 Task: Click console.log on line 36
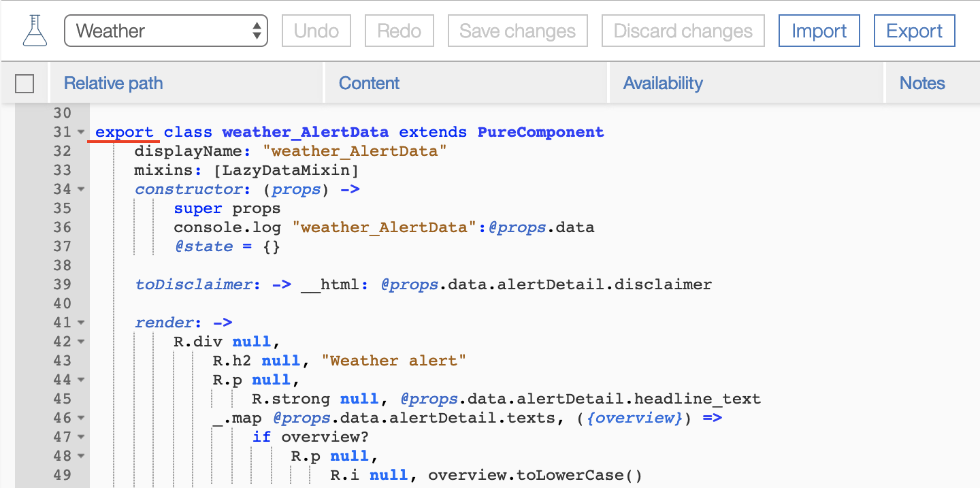228,227
